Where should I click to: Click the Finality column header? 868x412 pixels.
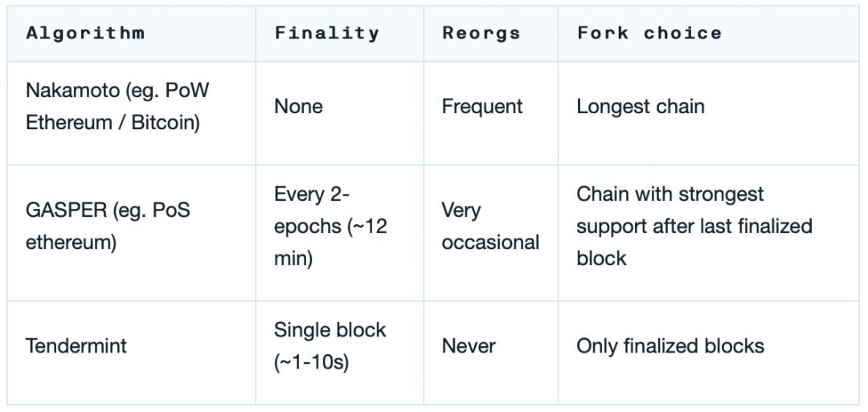point(326,33)
